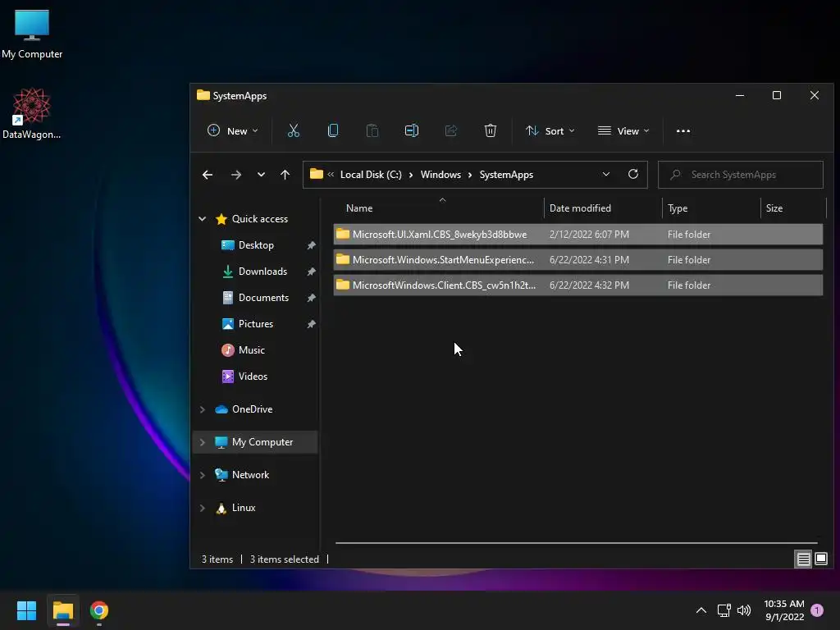Select DataWagon desktop shortcut
Screen dimensions: 840x630
point(32,113)
